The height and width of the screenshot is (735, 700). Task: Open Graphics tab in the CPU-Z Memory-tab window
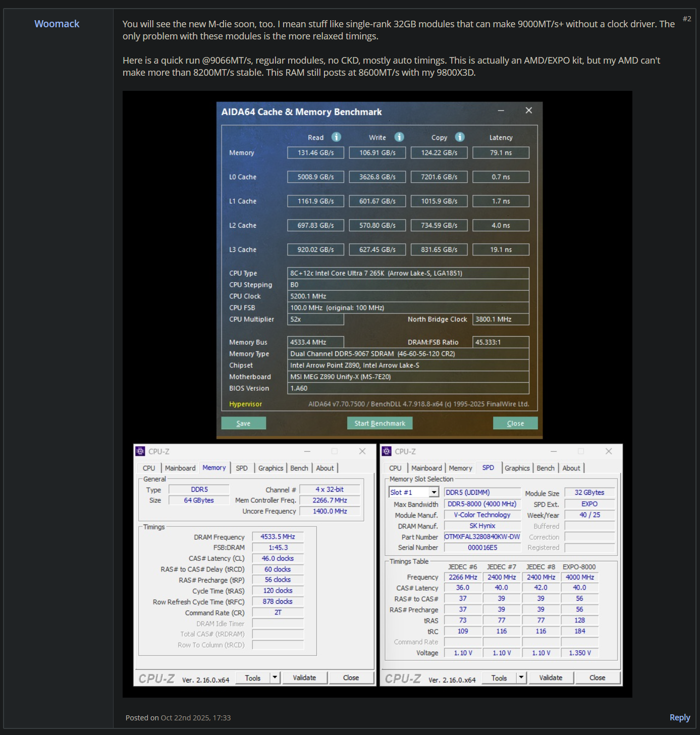click(271, 468)
